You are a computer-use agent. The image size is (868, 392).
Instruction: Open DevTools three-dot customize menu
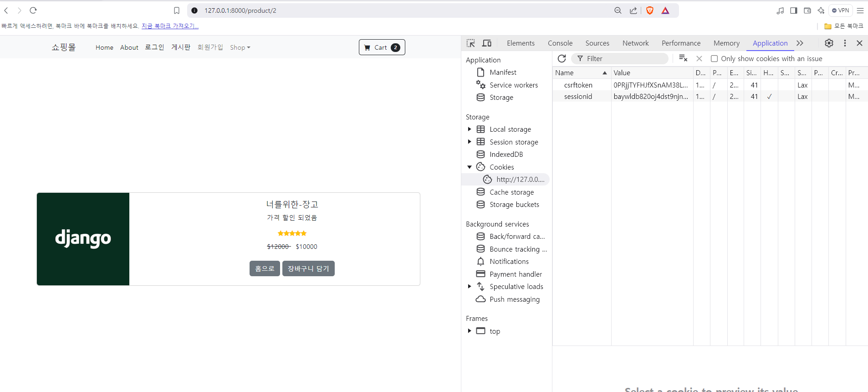(845, 43)
